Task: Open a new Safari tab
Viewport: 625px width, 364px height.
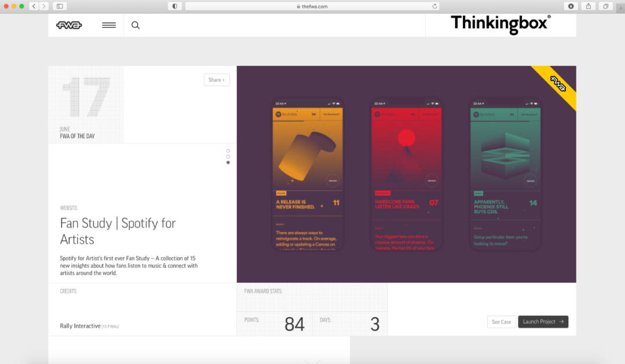Action: 620,9
